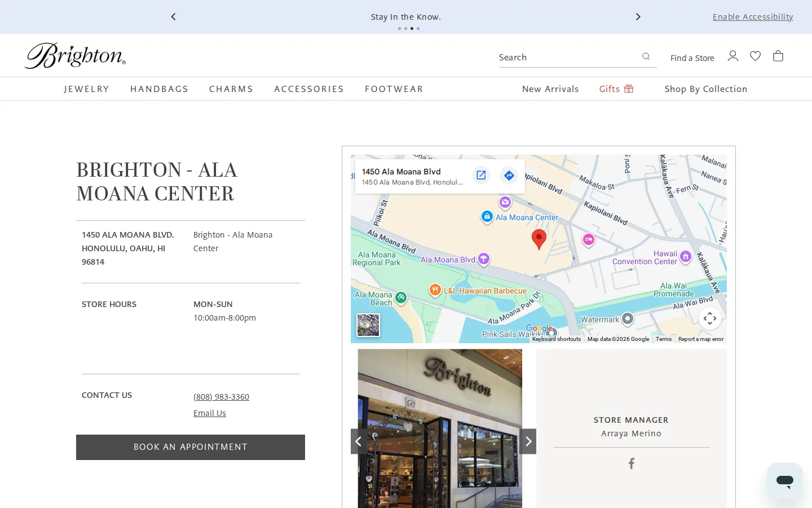Open Google Maps Terms link
This screenshot has height=508, width=812.
[x=664, y=339]
